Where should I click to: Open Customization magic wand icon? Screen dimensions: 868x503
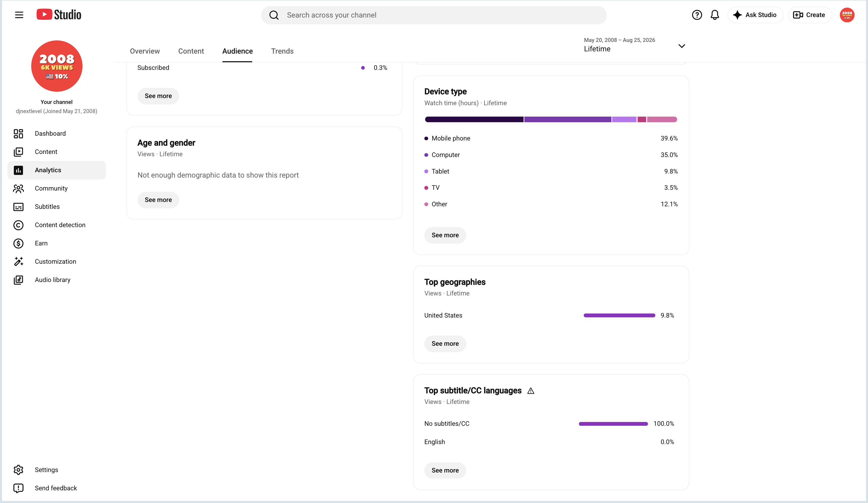[18, 261]
